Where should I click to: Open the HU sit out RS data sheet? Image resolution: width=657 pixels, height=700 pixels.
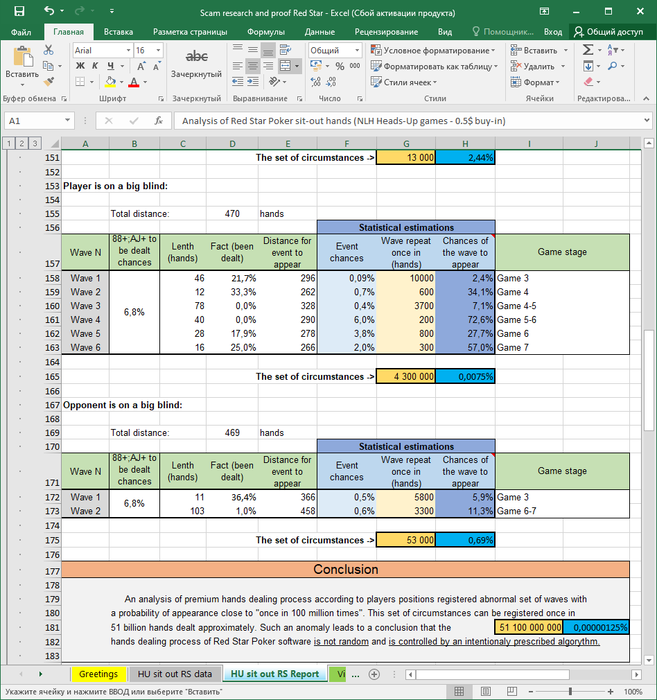pos(175,674)
